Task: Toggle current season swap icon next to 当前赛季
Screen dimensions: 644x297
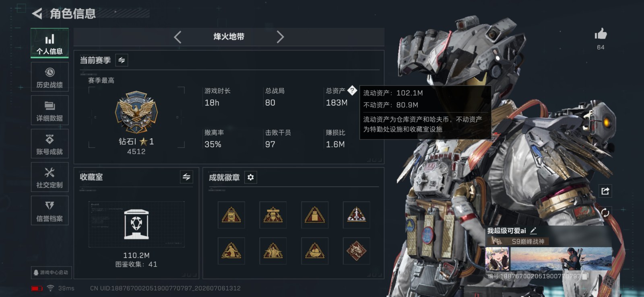Action: (x=122, y=60)
